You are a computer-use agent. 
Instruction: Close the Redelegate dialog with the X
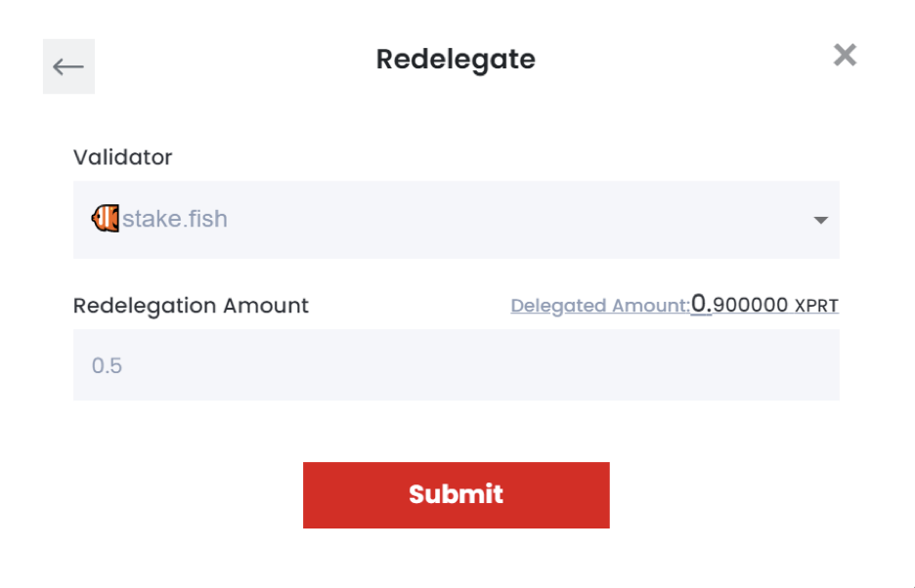click(x=845, y=56)
